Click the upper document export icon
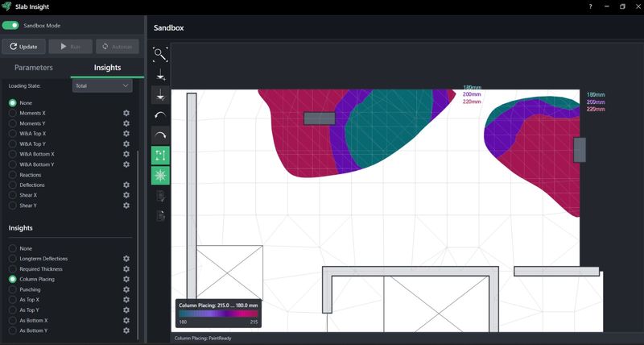The image size is (644, 345). [160, 196]
